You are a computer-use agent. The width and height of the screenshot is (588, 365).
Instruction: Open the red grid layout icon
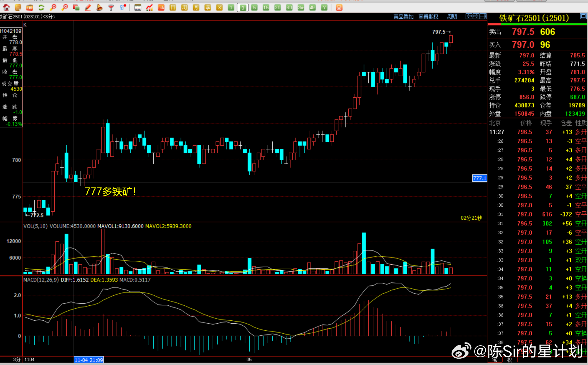coord(339,7)
